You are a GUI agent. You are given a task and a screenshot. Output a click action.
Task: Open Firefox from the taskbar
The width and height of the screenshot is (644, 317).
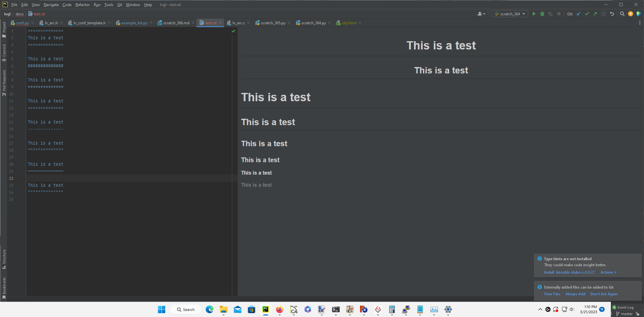tap(279, 309)
